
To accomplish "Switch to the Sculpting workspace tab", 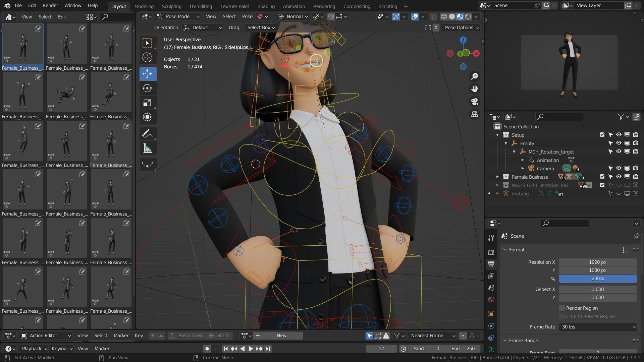I will pos(171,6).
